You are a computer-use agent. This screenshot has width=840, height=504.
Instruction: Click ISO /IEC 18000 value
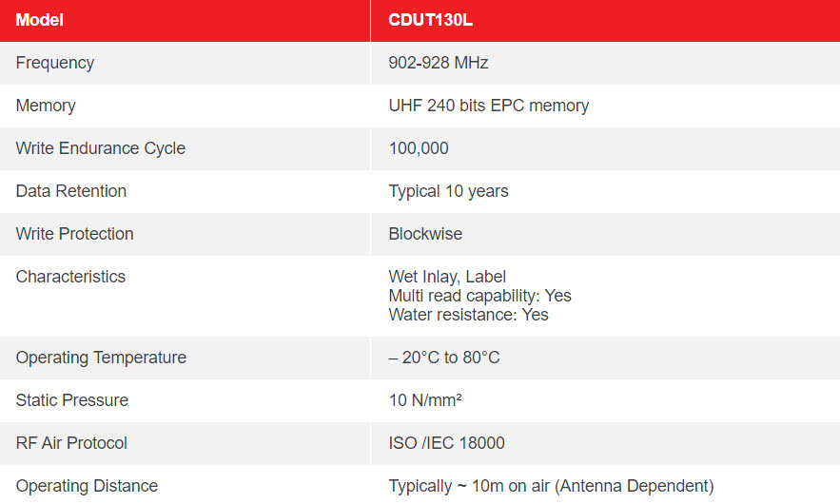[447, 443]
